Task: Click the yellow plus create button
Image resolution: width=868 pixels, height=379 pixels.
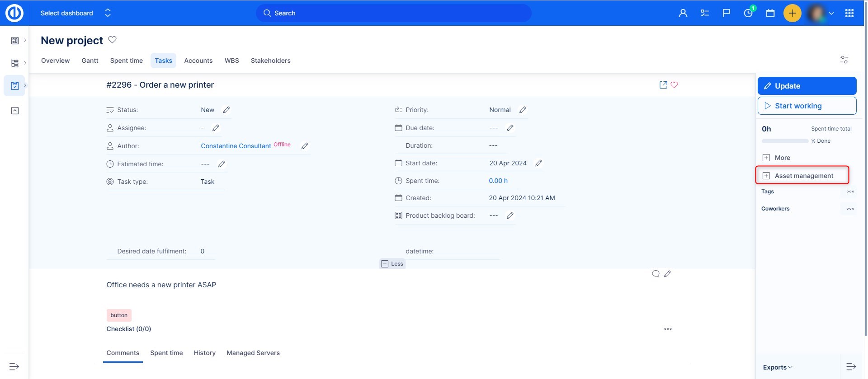Action: [792, 13]
